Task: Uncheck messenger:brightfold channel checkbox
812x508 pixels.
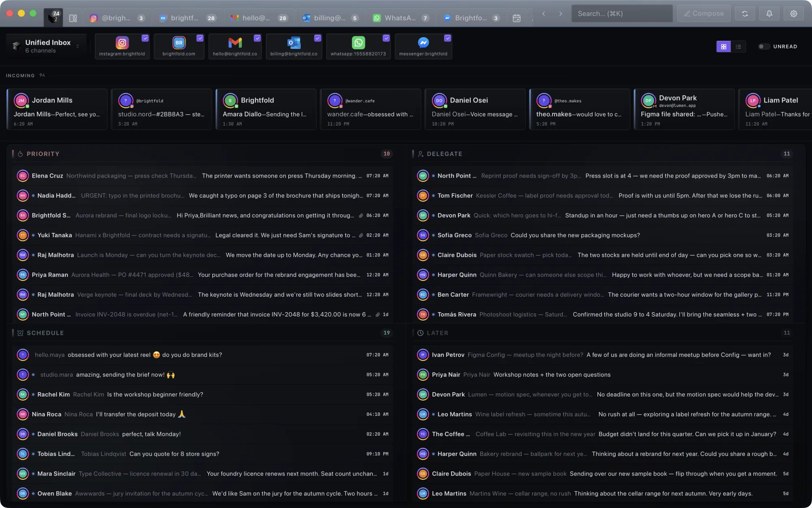Action: [x=447, y=38]
